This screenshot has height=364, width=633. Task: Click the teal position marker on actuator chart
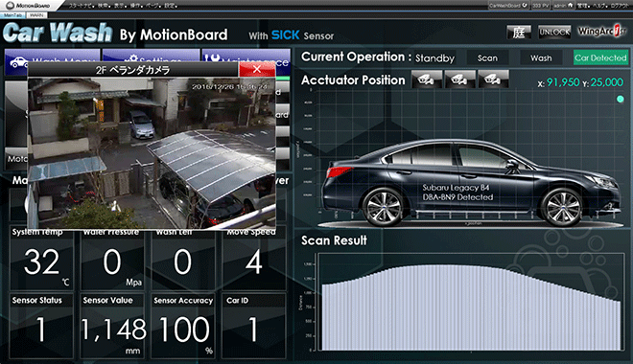(x=621, y=99)
